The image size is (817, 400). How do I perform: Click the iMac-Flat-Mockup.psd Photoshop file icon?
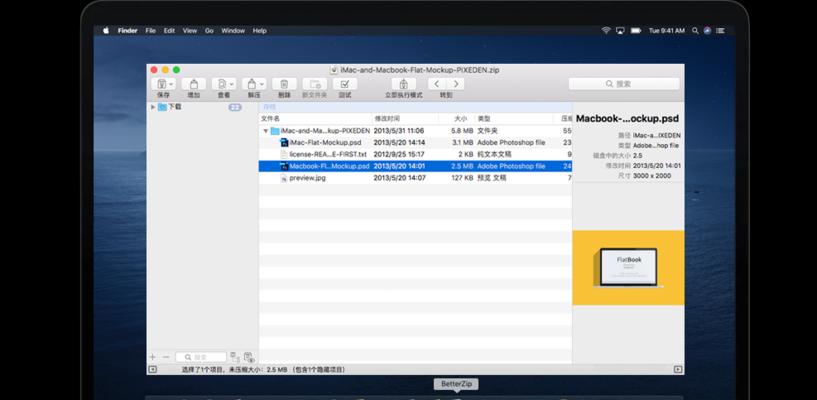point(284,143)
